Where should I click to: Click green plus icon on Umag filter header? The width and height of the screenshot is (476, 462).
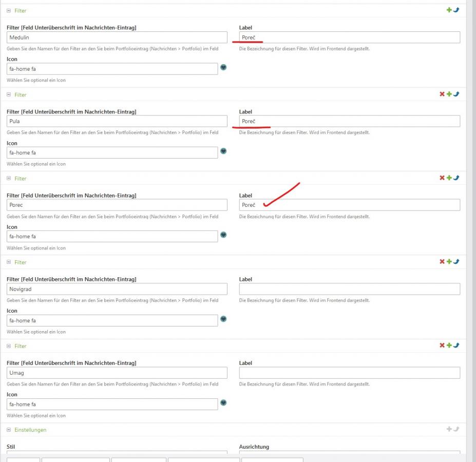pos(449,345)
